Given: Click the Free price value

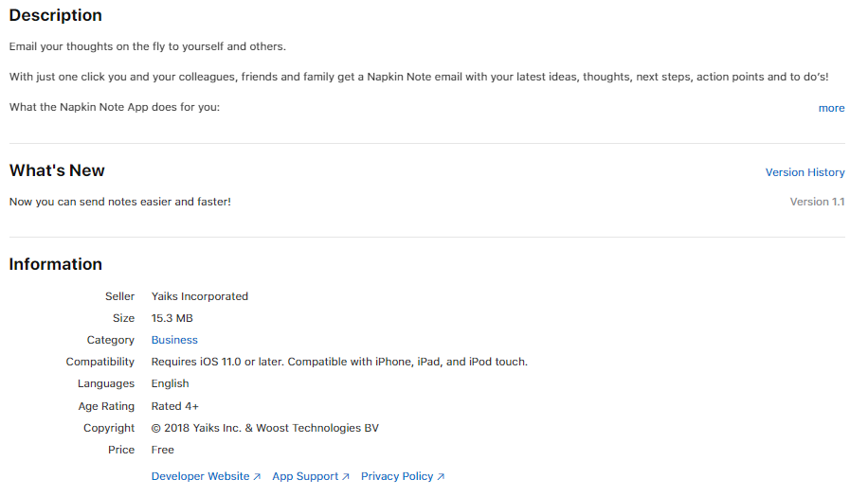Looking at the screenshot, I should click(163, 450).
